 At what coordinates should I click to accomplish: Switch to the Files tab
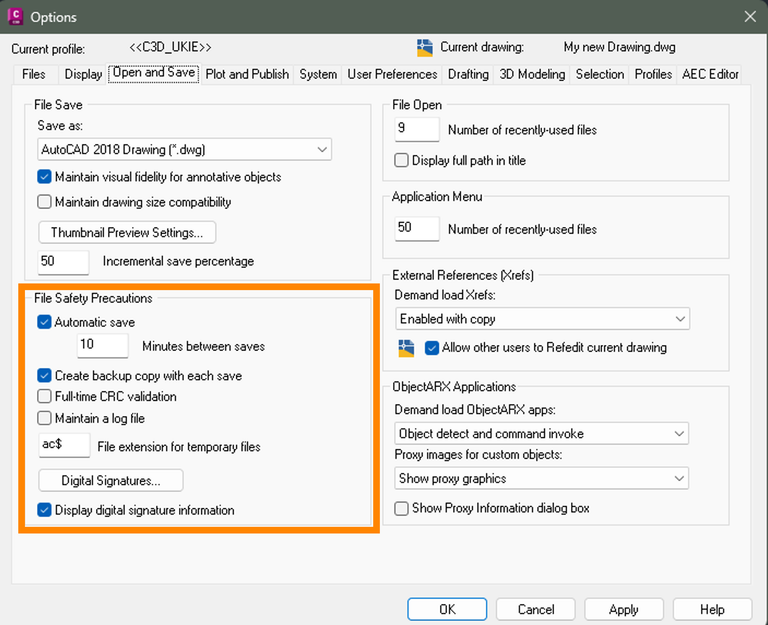pyautogui.click(x=34, y=74)
